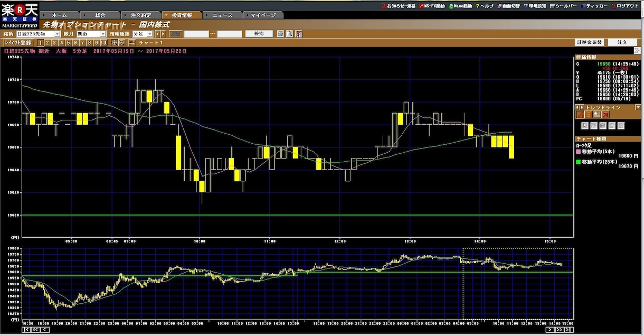Select the orange horizontal lines tool
The width and height of the screenshot is (644, 335).
point(588,114)
